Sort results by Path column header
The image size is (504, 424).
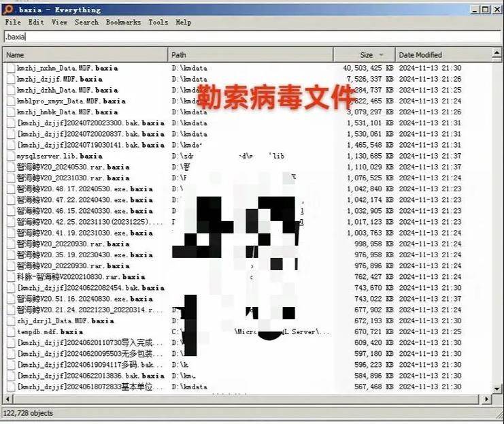pyautogui.click(x=250, y=54)
